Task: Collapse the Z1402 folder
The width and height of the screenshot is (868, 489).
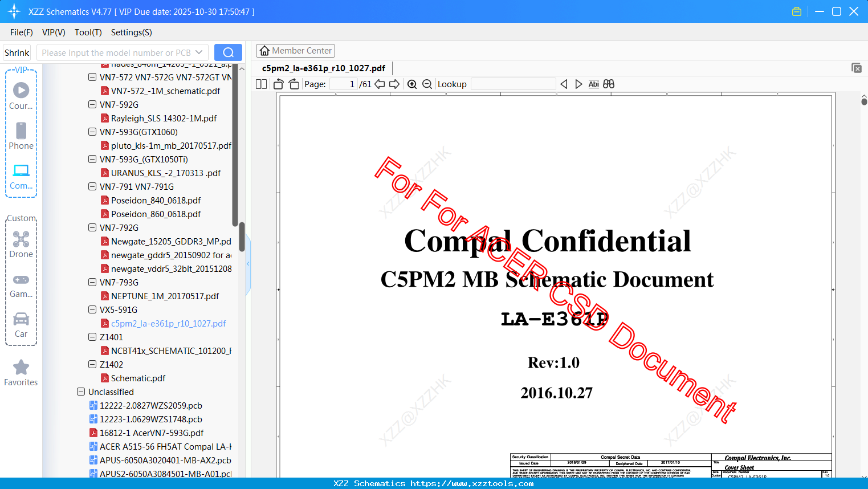Action: pyautogui.click(x=92, y=364)
